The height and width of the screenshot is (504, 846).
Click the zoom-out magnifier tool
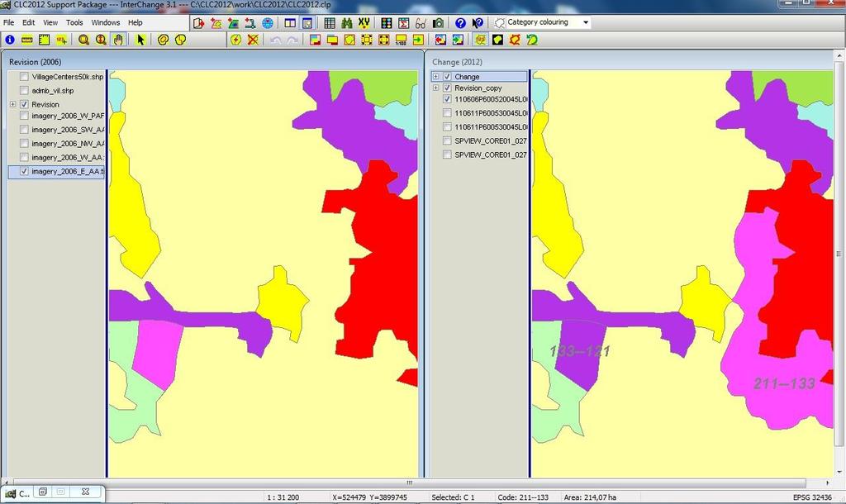click(x=101, y=40)
